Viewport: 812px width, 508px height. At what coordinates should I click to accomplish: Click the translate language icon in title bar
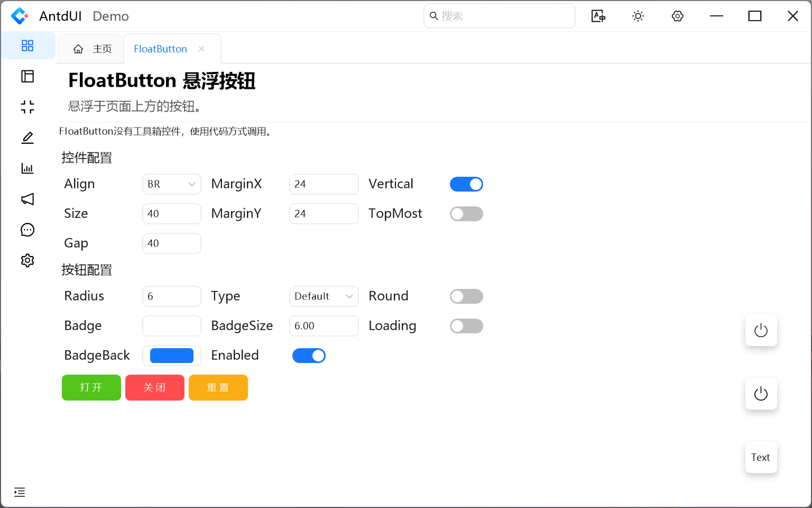tap(598, 16)
